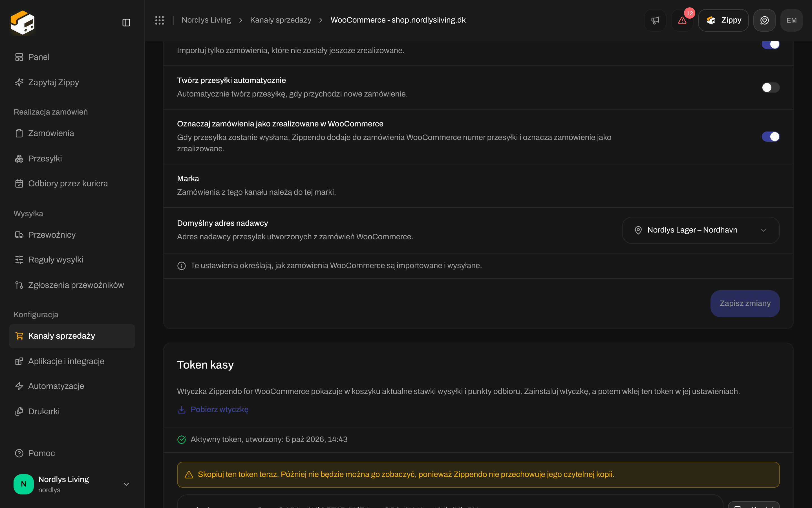The height and width of the screenshot is (508, 812).
Task: Click Aktywny token creation date text
Action: [269, 439]
